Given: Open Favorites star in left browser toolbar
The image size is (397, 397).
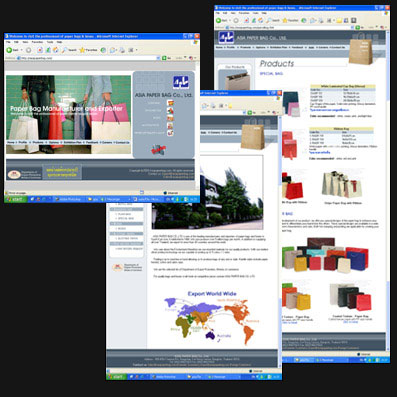Looking at the screenshot, I should 82,50.
